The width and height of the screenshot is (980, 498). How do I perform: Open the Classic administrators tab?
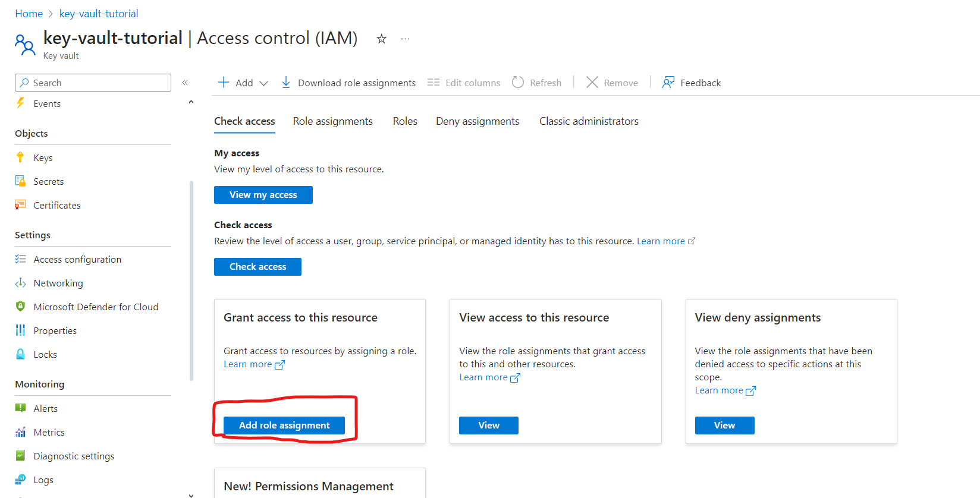coord(589,121)
